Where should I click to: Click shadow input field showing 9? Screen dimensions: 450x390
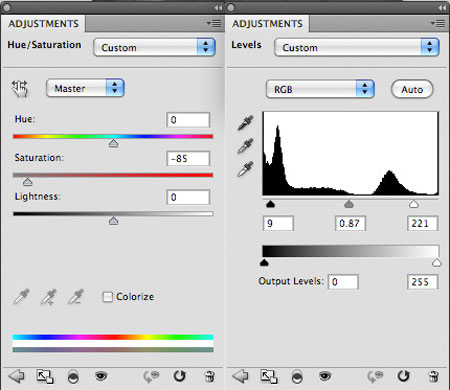278,223
